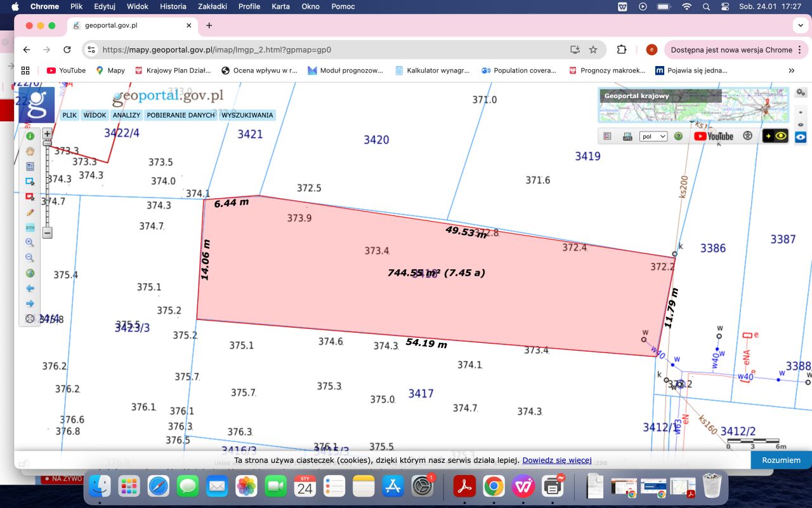Click the plus button on zoom slider

[x=47, y=134]
